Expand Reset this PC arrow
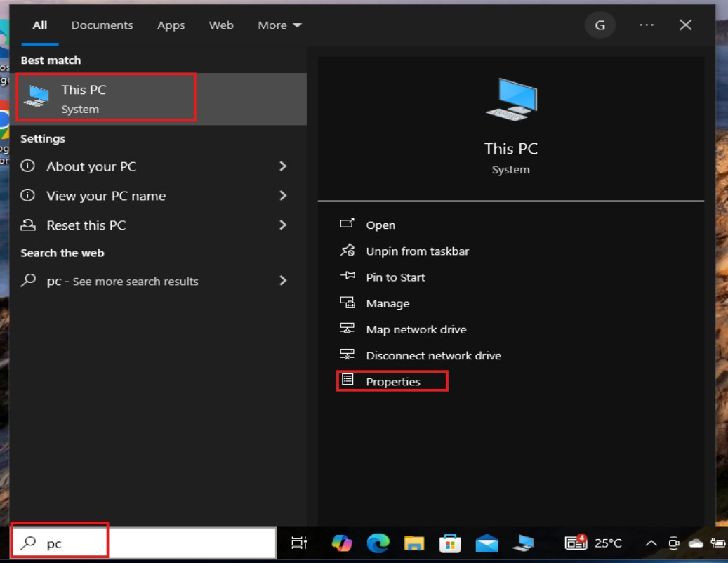The image size is (728, 563). (x=283, y=225)
